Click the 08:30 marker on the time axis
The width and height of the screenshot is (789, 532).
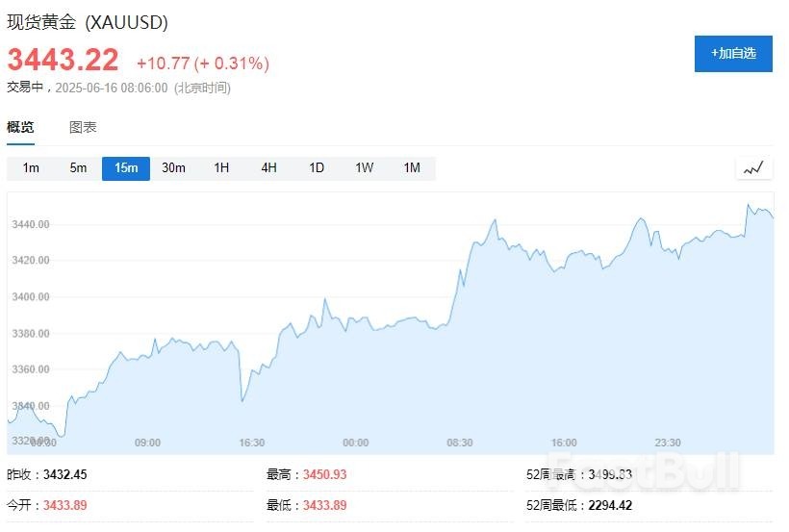click(460, 443)
